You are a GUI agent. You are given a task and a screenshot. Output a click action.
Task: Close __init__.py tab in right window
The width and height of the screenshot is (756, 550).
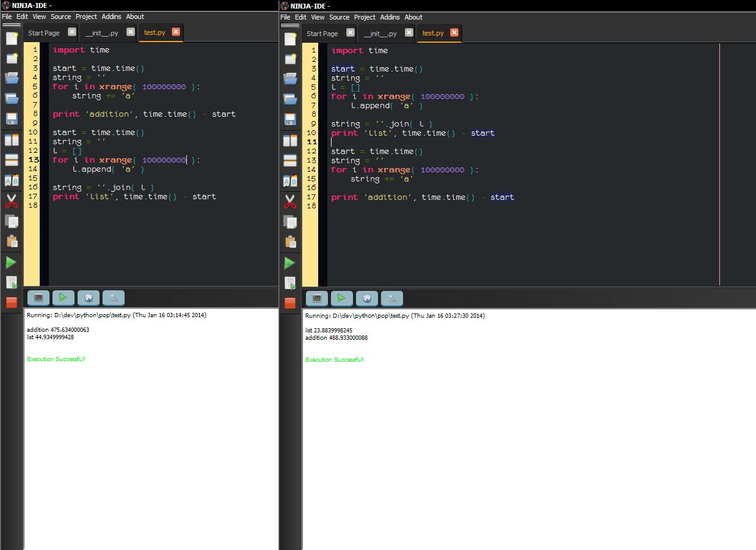(x=409, y=32)
